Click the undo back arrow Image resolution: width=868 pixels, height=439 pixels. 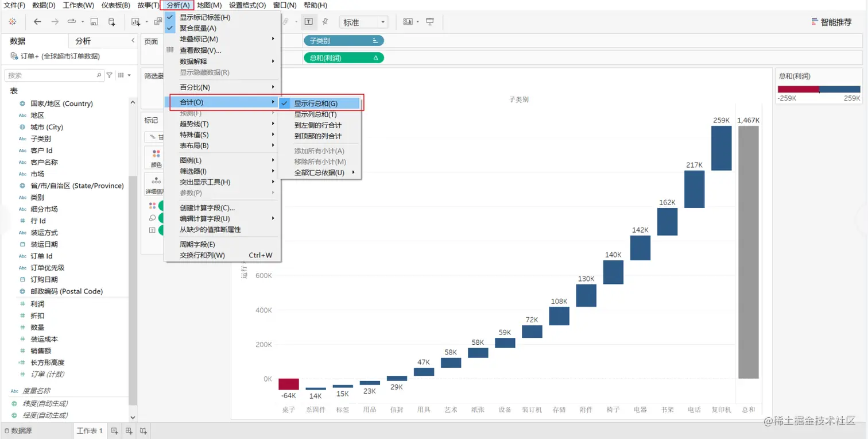pyautogui.click(x=37, y=22)
